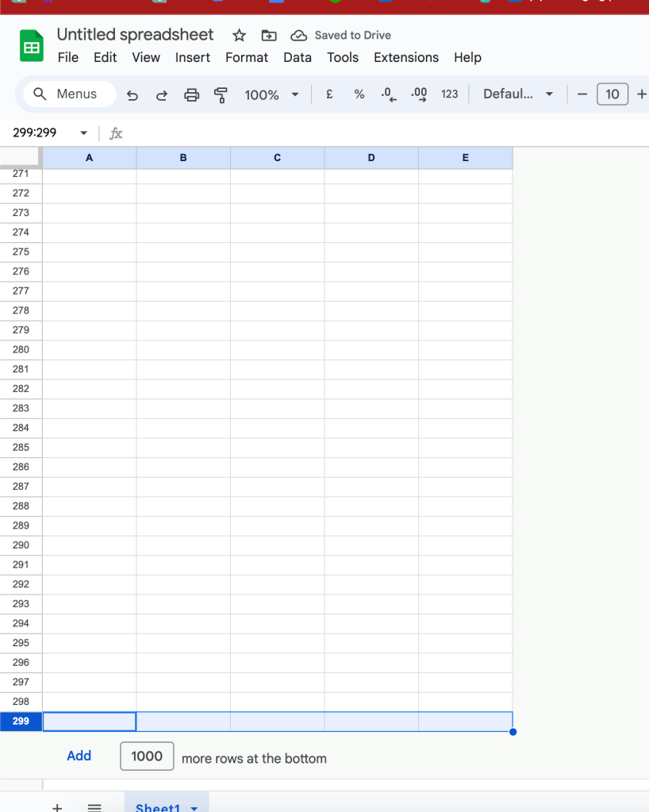Open the Edit menu
This screenshot has width=649, height=812.
(105, 57)
